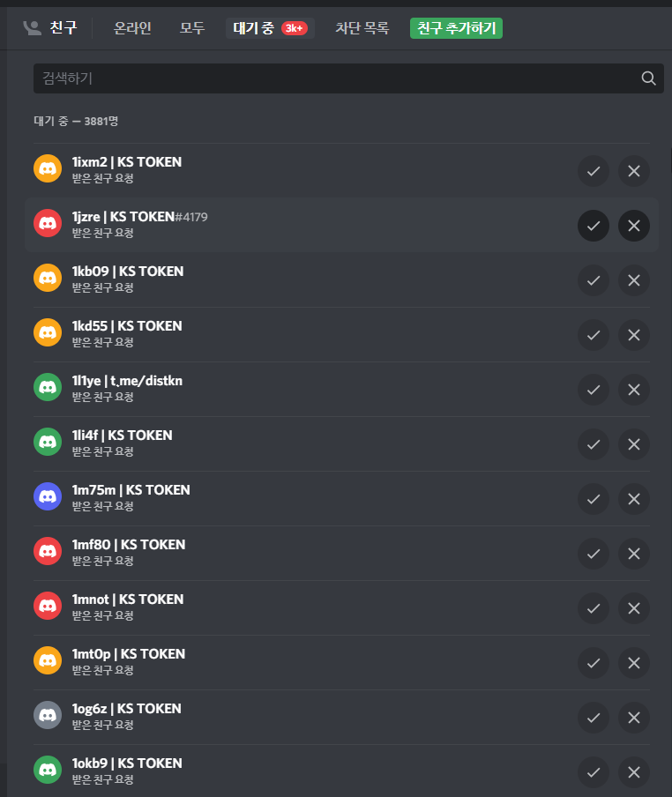672x797 pixels.
Task: Click the search magnifier icon
Action: (x=649, y=78)
